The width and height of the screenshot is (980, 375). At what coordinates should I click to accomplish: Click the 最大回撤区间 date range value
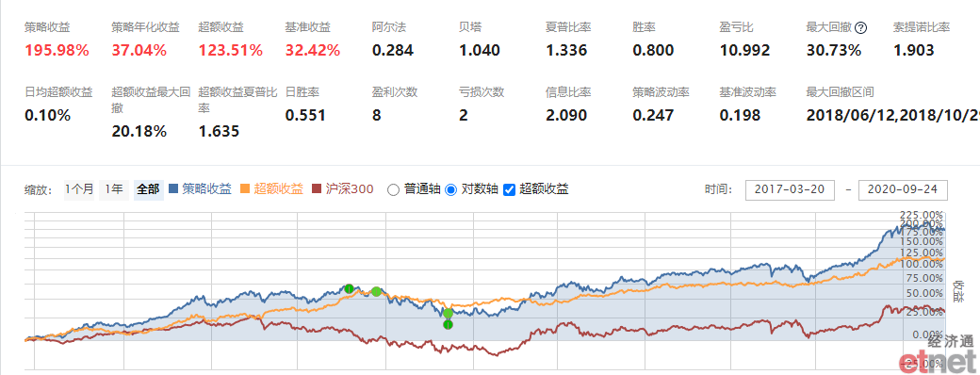[893, 115]
